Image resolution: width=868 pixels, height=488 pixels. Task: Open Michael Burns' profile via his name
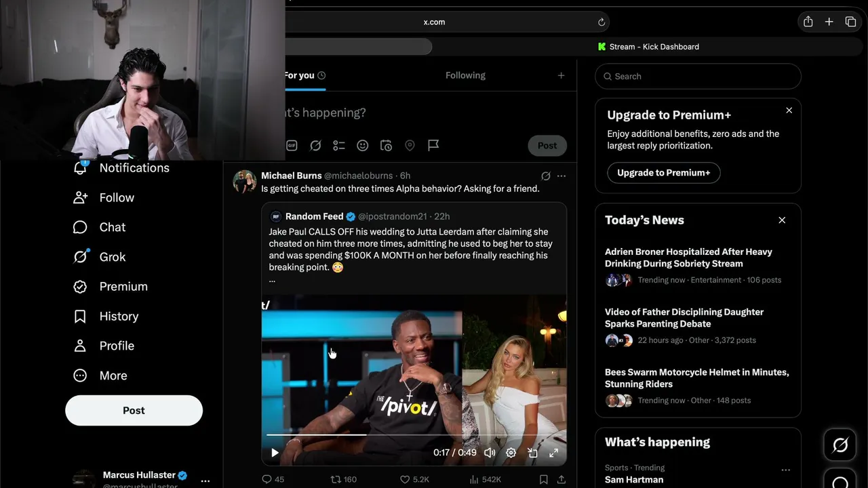[x=292, y=176]
